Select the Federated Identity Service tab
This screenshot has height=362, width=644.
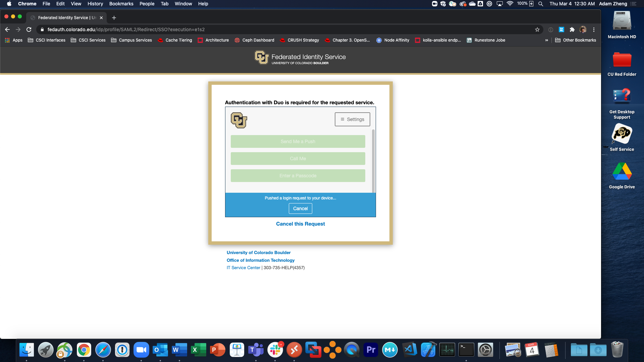pyautogui.click(x=66, y=18)
